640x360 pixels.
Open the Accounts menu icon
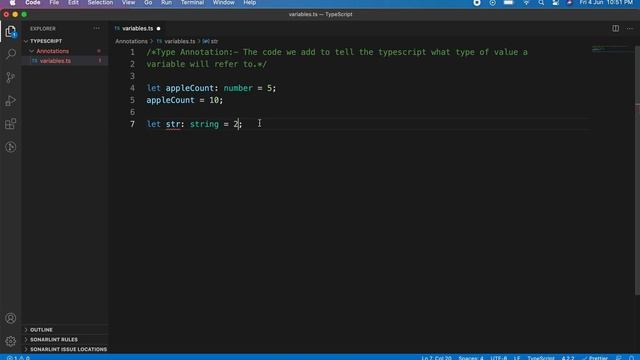[11, 318]
